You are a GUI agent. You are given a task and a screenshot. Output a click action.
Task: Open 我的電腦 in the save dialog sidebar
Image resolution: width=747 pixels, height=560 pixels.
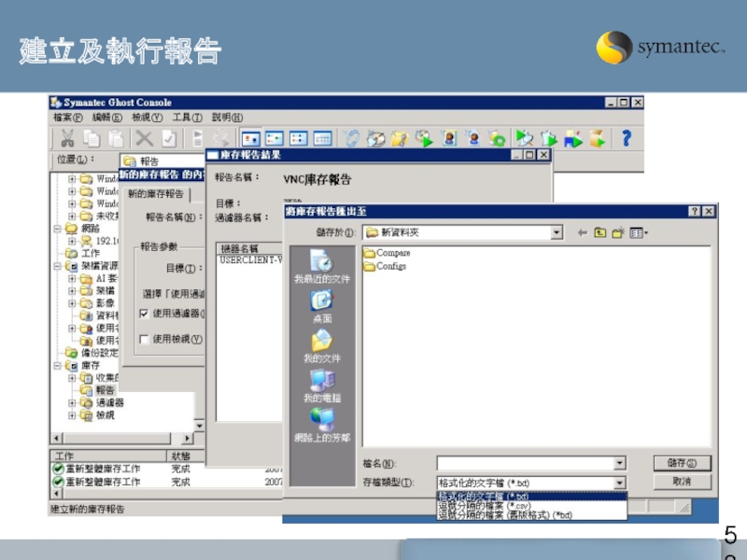click(x=322, y=385)
